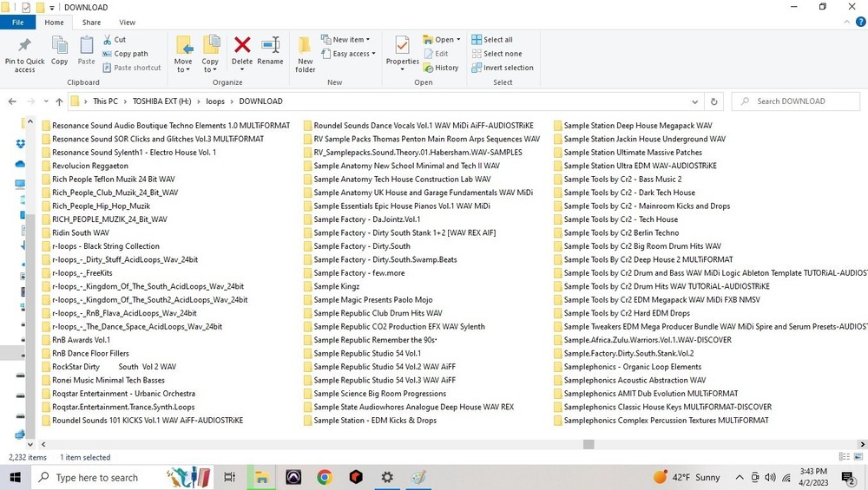This screenshot has width=868, height=490.
Task: Click This PC in the breadcrumb
Action: [105, 101]
